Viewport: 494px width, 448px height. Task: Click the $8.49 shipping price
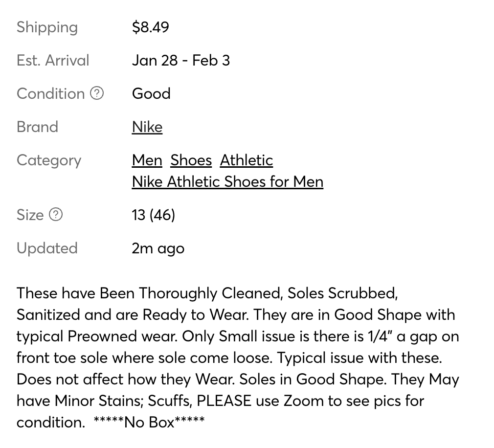click(x=150, y=27)
